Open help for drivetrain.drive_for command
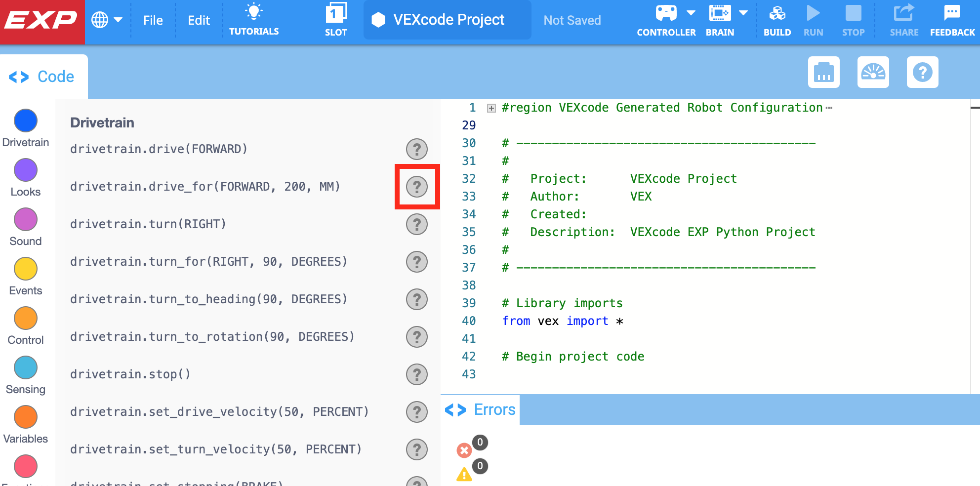 point(417,187)
